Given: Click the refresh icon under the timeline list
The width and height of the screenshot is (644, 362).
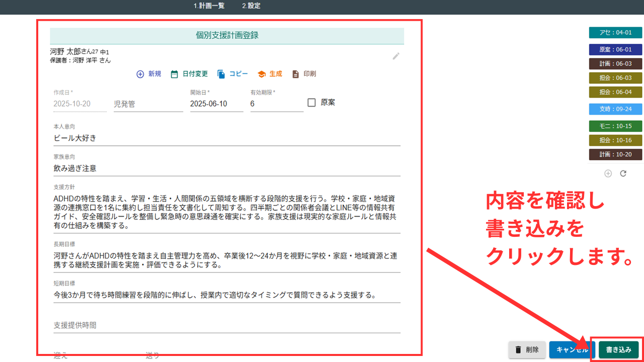Looking at the screenshot, I should 623,173.
